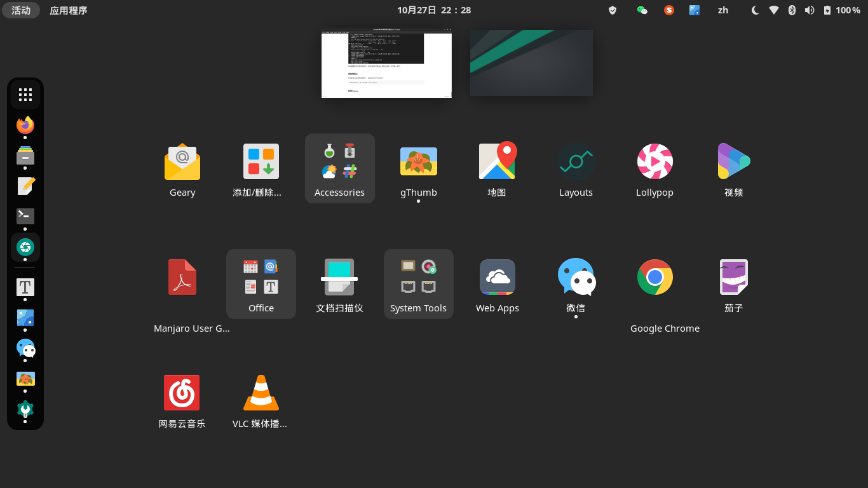Image resolution: width=868 pixels, height=488 pixels.
Task: Click the blue square icon in the dock
Action: pos(25,318)
